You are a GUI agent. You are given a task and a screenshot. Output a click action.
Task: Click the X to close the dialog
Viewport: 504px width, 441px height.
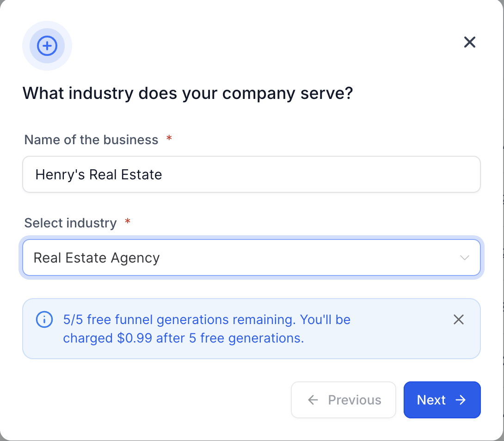(470, 42)
